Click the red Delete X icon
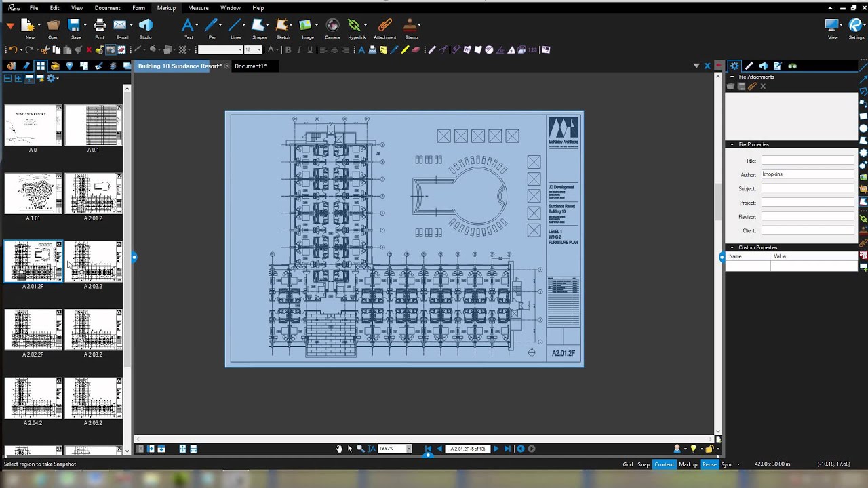Viewport: 868px width, 488px height. (x=89, y=49)
